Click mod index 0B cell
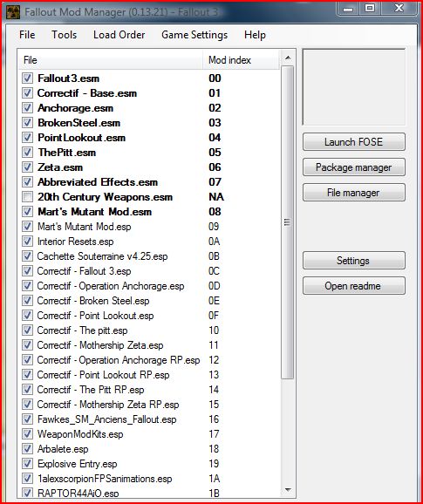This screenshot has height=504, width=423. tap(214, 256)
